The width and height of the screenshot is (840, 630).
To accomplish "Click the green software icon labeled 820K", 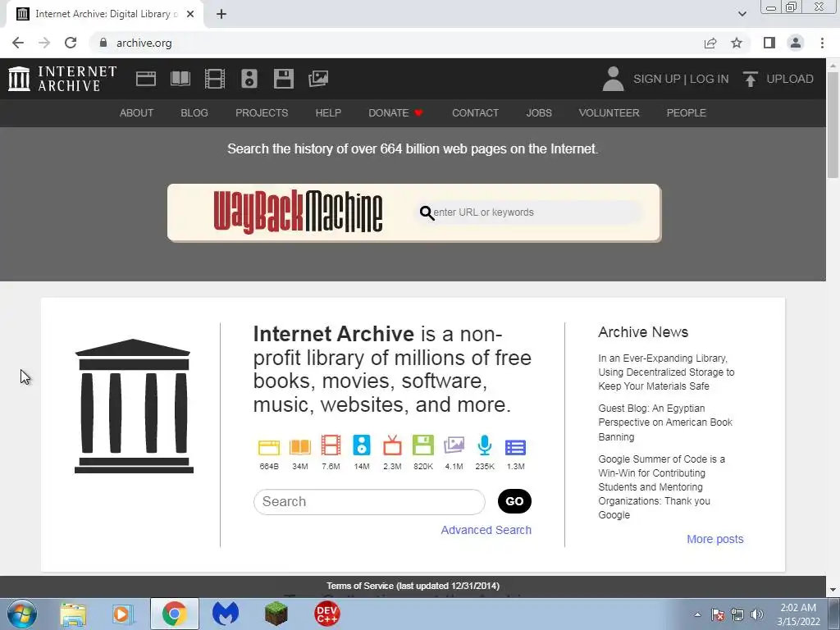I will pyautogui.click(x=423, y=445).
